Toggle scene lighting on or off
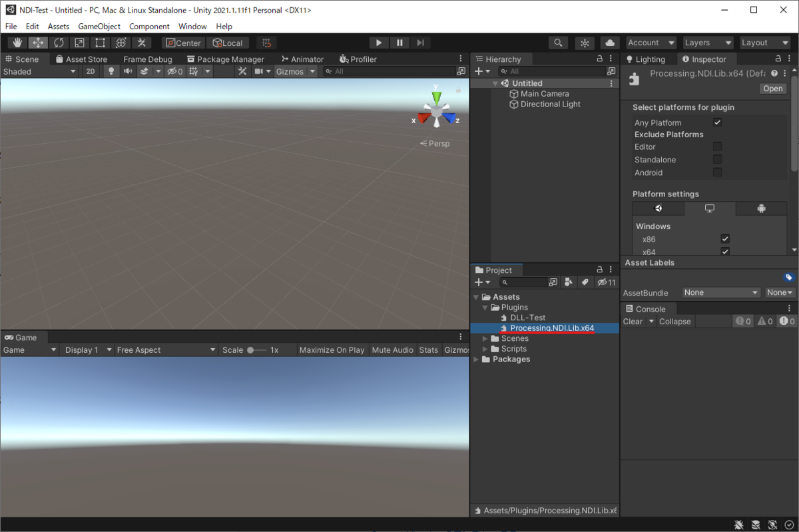Image resolution: width=799 pixels, height=532 pixels. click(111, 71)
